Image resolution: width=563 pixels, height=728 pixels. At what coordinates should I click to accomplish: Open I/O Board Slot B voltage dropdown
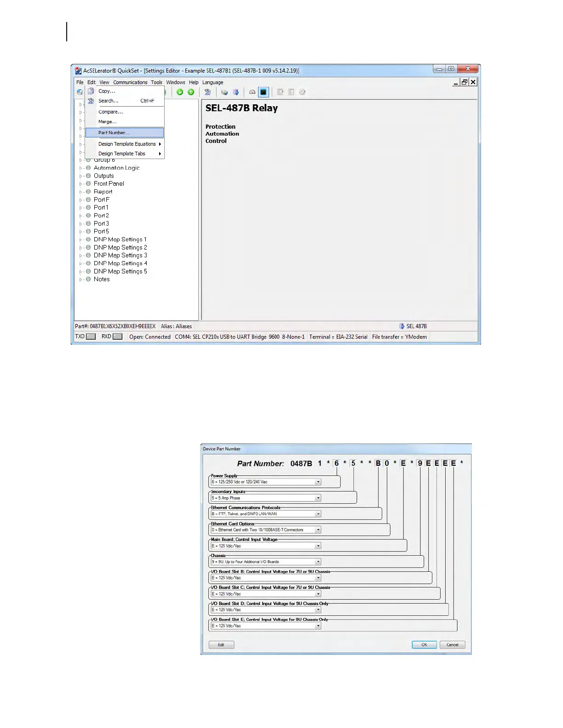point(318,578)
